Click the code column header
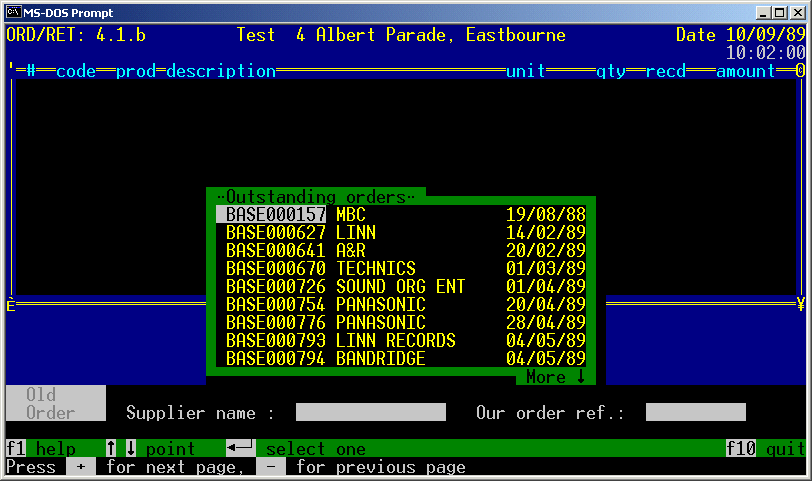This screenshot has height=481, width=812. pos(76,71)
